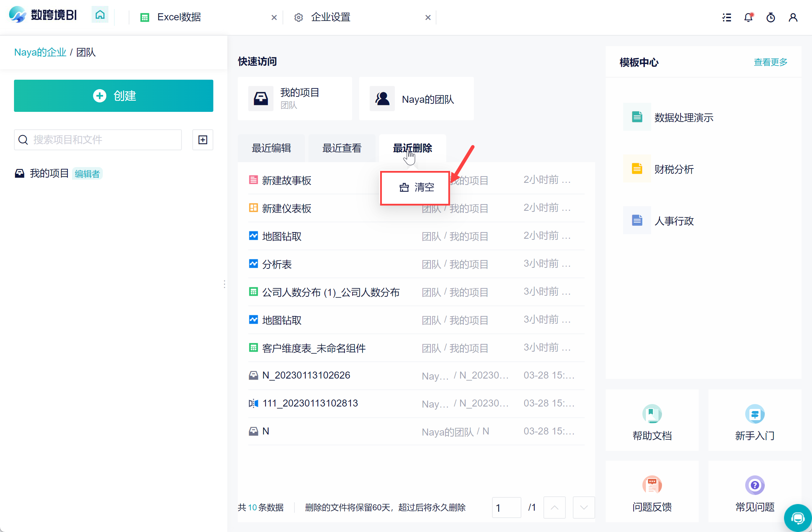
Task: Select 清空 in the popup menu
Action: point(416,187)
